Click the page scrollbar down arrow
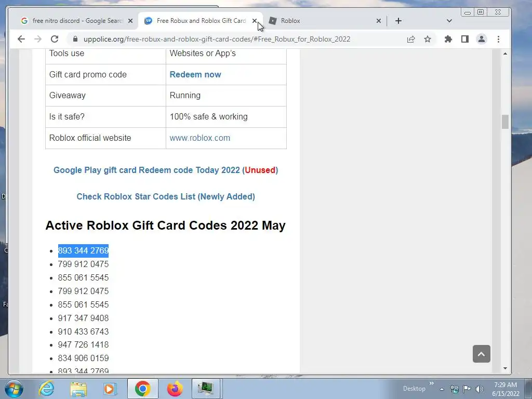 [505, 368]
